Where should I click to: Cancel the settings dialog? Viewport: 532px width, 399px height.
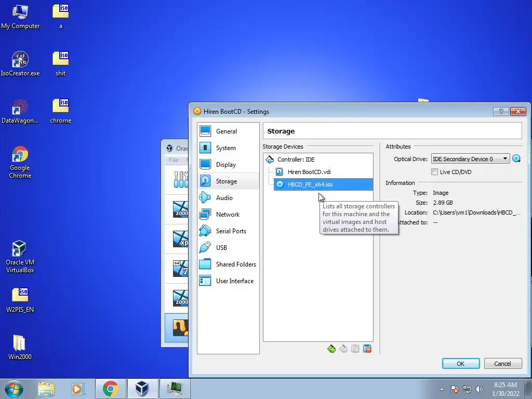[502, 363]
